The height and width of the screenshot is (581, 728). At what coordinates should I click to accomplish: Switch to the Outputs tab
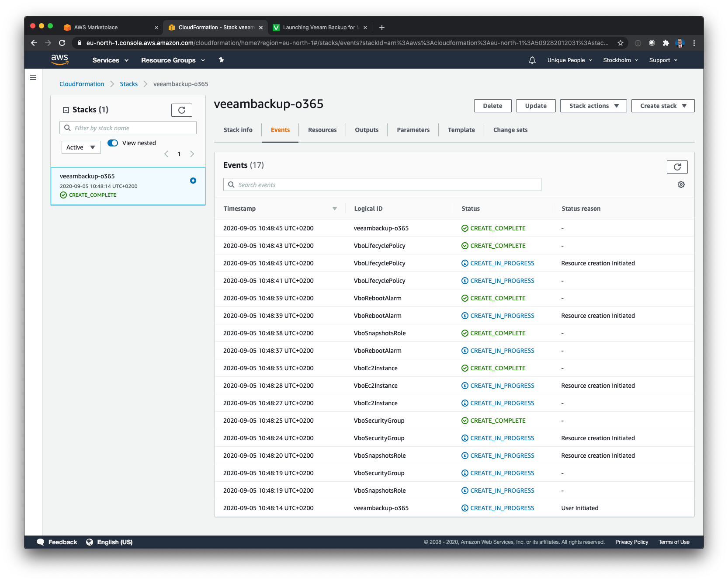pos(367,130)
